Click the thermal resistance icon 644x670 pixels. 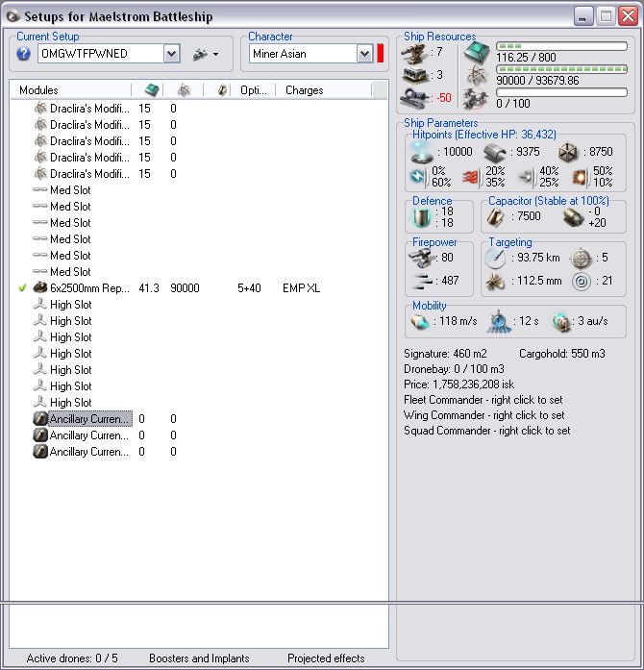point(471,177)
